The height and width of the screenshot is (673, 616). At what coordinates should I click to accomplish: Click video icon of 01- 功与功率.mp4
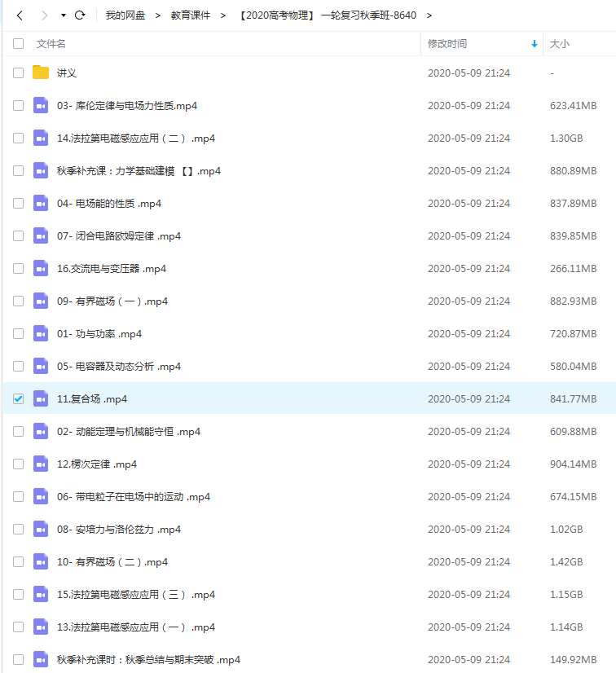click(x=41, y=333)
